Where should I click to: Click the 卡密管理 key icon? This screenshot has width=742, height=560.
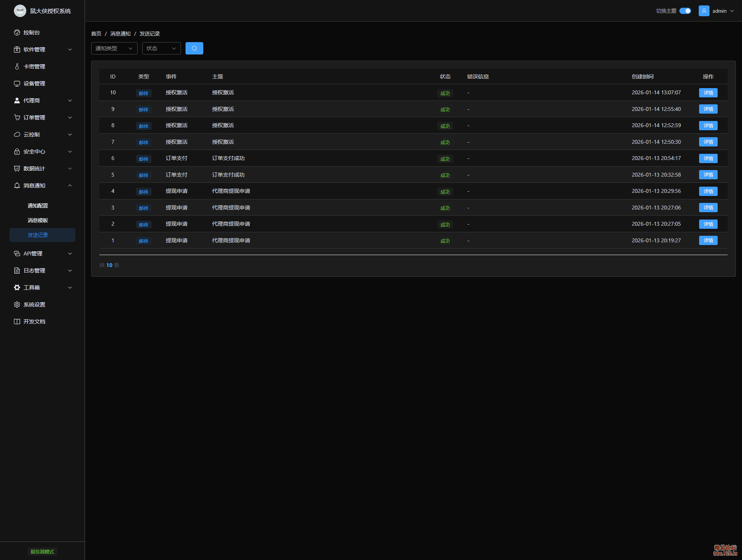tap(17, 66)
